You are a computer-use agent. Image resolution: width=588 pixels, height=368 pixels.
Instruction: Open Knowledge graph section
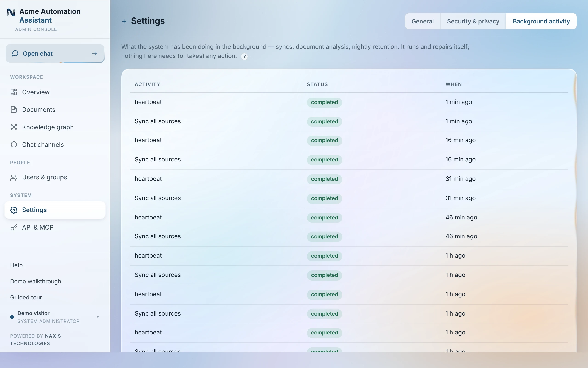[x=55, y=127]
